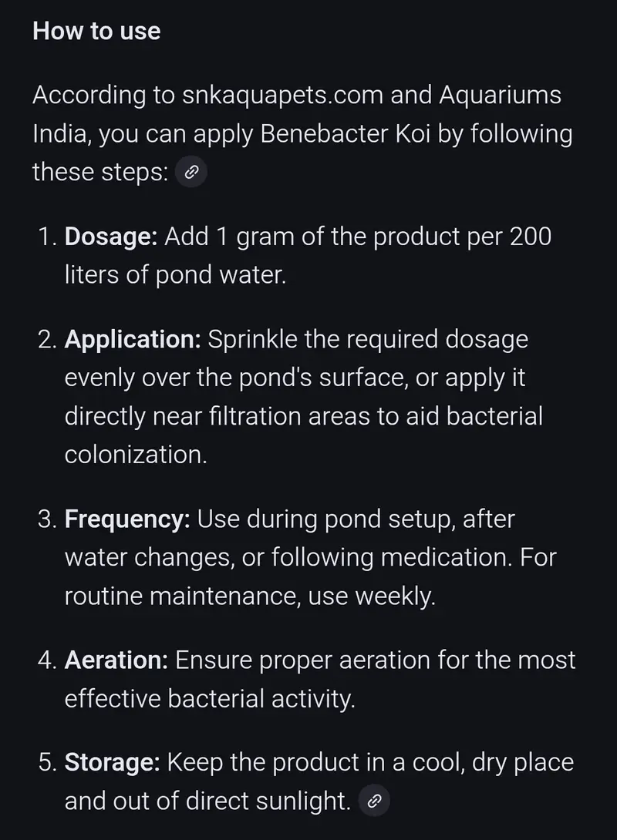The width and height of the screenshot is (617, 840).
Task: Click the bold "Storage:" label
Action: pyautogui.click(x=113, y=762)
